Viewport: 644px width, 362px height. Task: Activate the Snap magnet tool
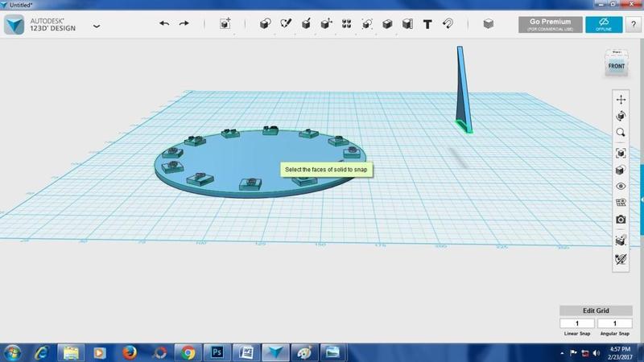[448, 24]
